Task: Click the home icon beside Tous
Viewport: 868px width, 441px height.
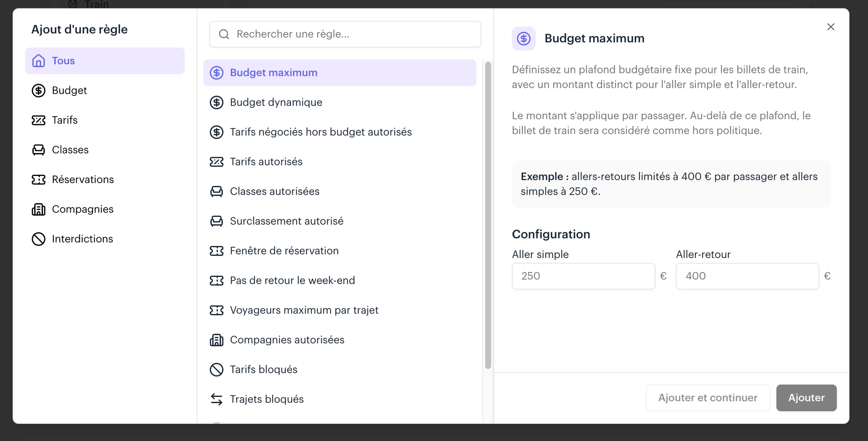Action: tap(39, 61)
